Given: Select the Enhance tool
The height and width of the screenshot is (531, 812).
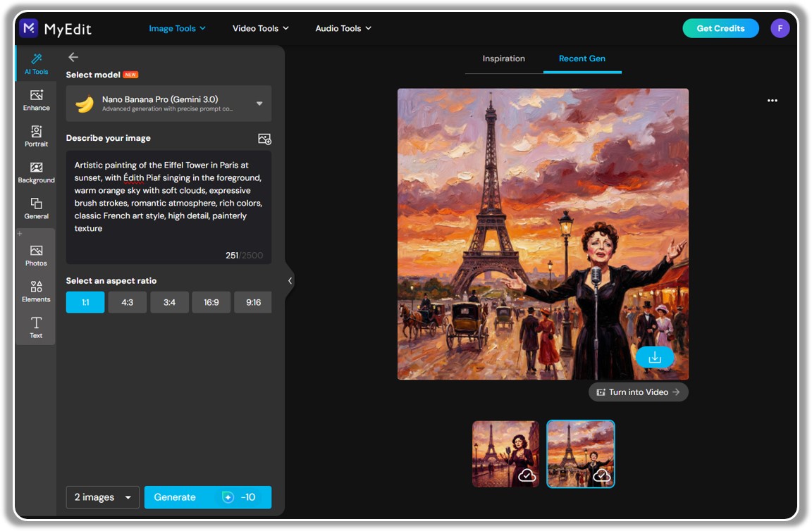Looking at the screenshot, I should (x=36, y=101).
